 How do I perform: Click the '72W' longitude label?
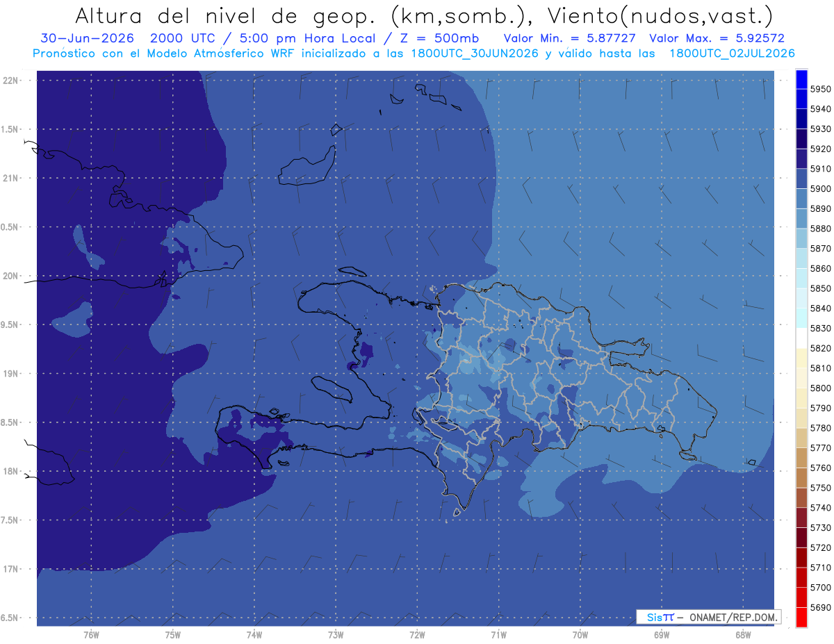pos(417,634)
